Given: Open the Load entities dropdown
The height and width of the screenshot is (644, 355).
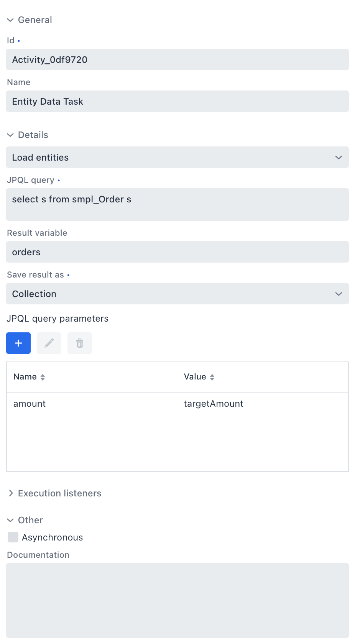Looking at the screenshot, I should 177,157.
